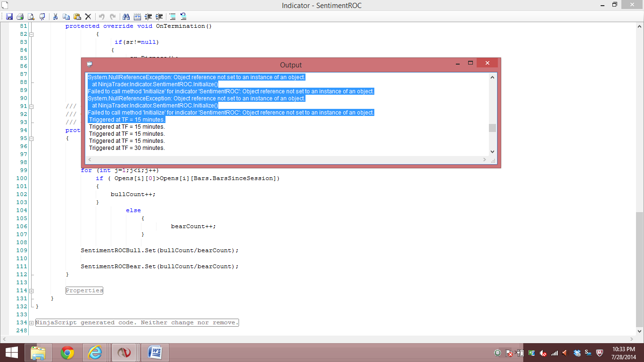Switch to NinjaTrader in the taskbar

click(x=124, y=353)
